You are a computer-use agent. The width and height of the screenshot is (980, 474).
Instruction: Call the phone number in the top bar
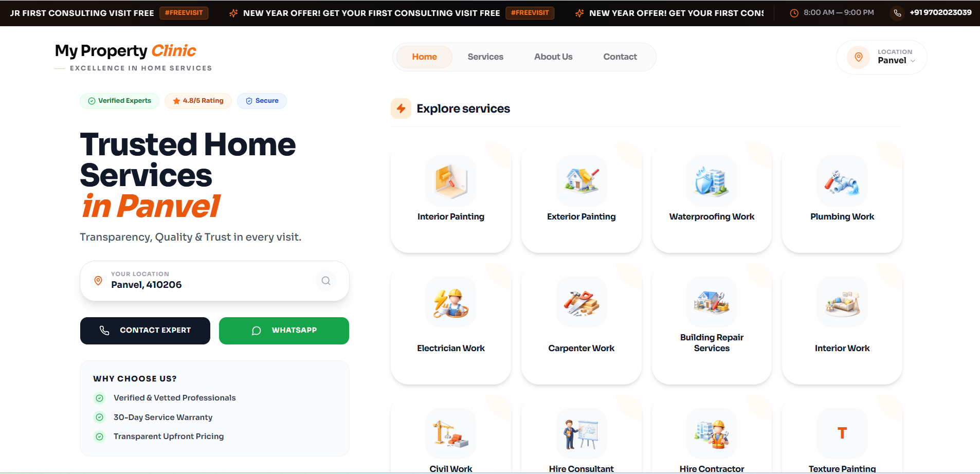940,12
